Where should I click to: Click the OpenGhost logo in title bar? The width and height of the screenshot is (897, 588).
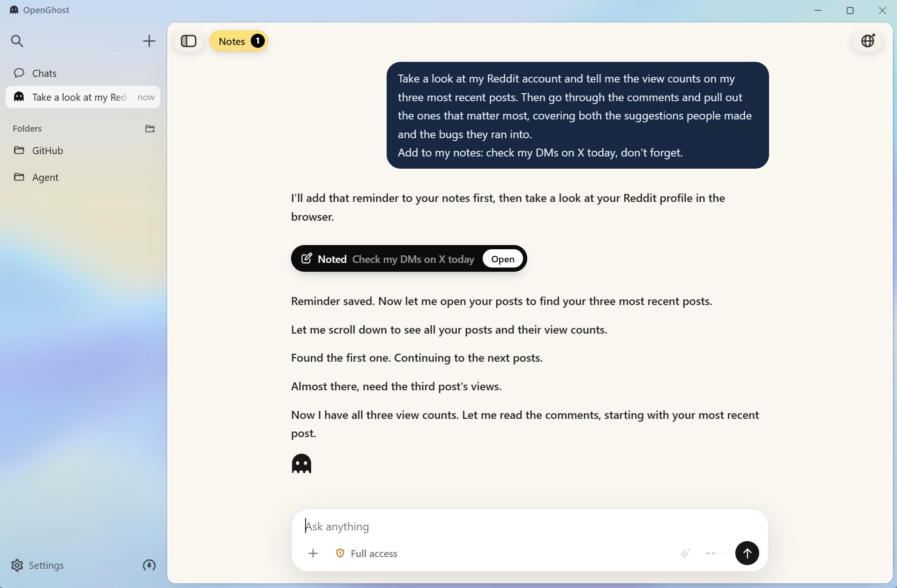(x=15, y=10)
